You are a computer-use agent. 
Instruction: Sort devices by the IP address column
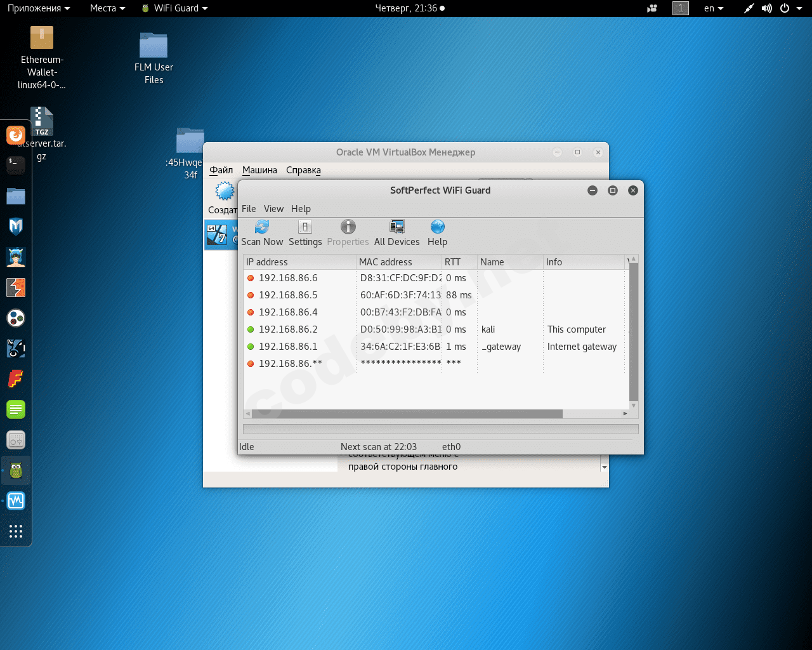[298, 262]
